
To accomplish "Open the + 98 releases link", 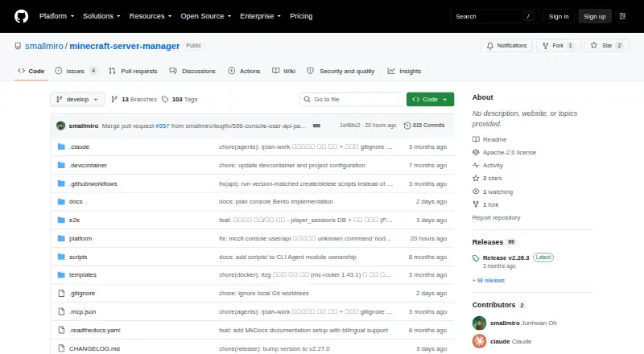I will click(x=489, y=281).
